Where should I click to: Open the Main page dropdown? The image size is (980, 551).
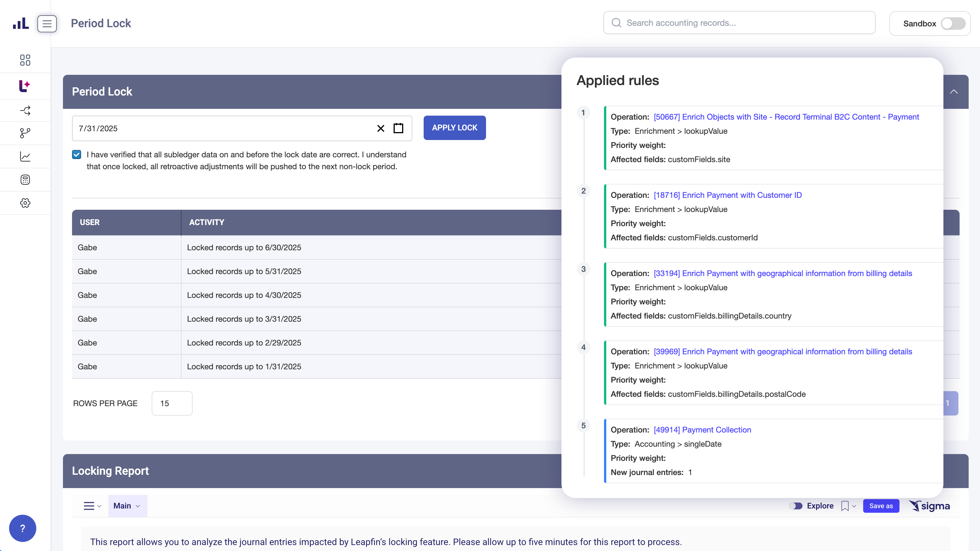[127, 506]
